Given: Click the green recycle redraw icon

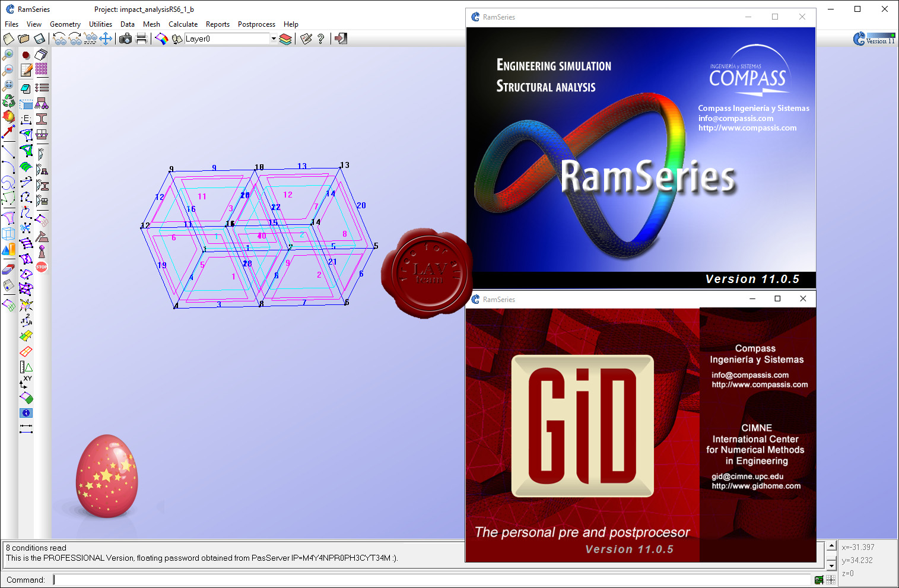Looking at the screenshot, I should (x=8, y=101).
